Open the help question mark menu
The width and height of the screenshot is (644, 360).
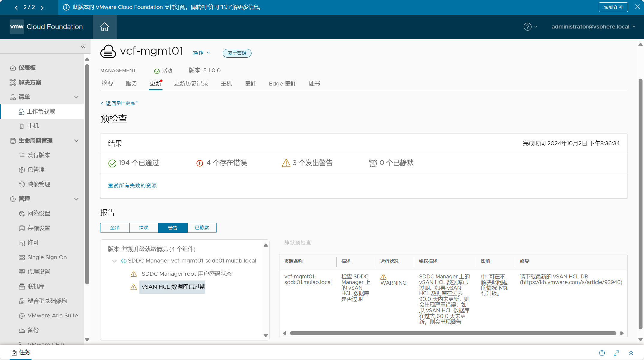530,27
